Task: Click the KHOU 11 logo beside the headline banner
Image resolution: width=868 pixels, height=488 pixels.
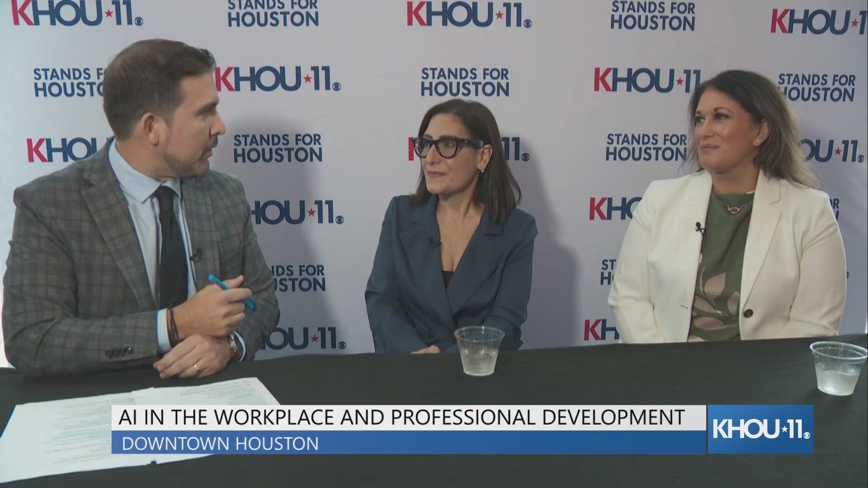Action: (x=761, y=429)
